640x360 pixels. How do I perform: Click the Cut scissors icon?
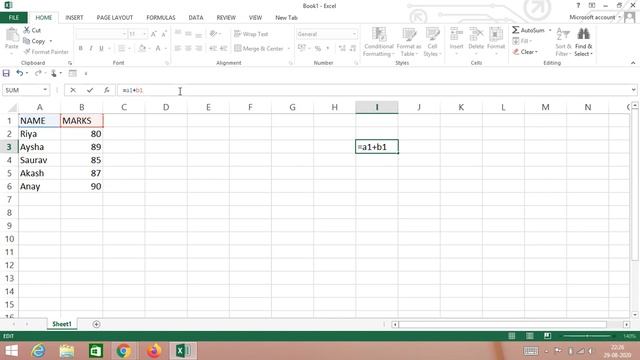[x=27, y=30]
